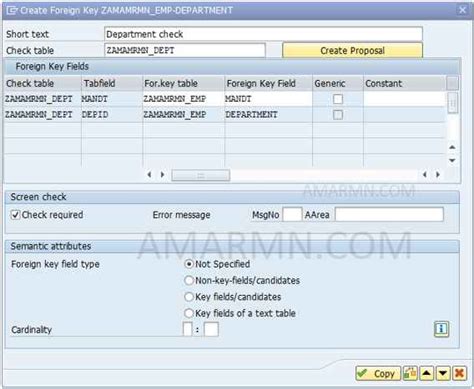Image resolution: width=474 pixels, height=389 pixels.
Task: Click the For.key table column header
Action: (x=184, y=83)
